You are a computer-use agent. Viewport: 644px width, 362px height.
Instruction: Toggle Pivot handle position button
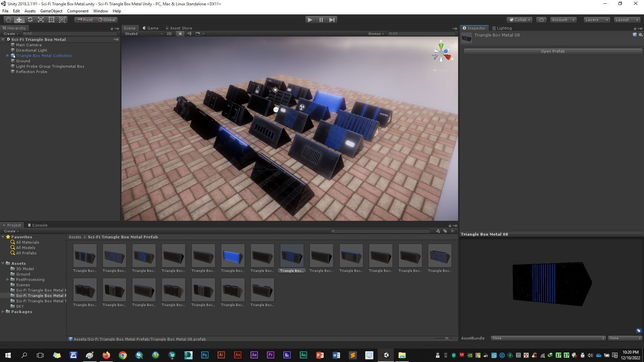coord(85,20)
